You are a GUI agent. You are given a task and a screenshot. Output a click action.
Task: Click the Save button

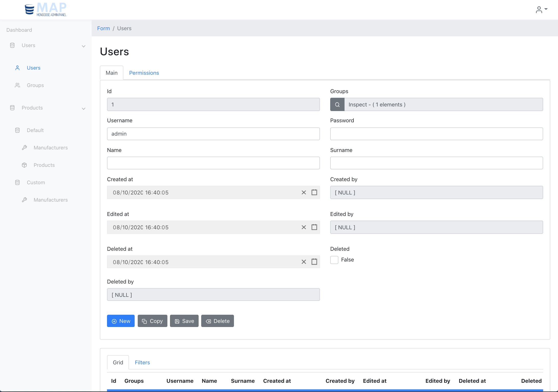(184, 321)
